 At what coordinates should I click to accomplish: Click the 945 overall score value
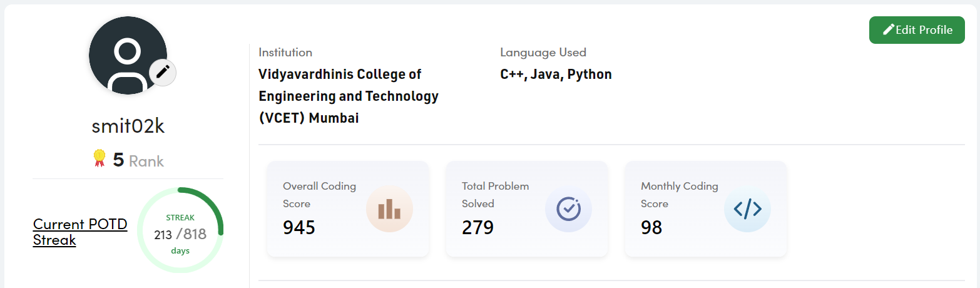tap(299, 227)
